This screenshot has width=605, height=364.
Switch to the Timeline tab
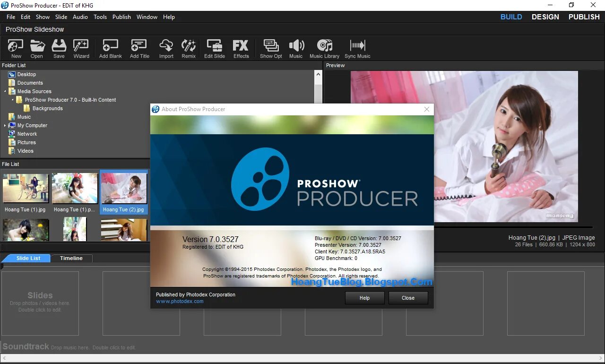pyautogui.click(x=71, y=258)
